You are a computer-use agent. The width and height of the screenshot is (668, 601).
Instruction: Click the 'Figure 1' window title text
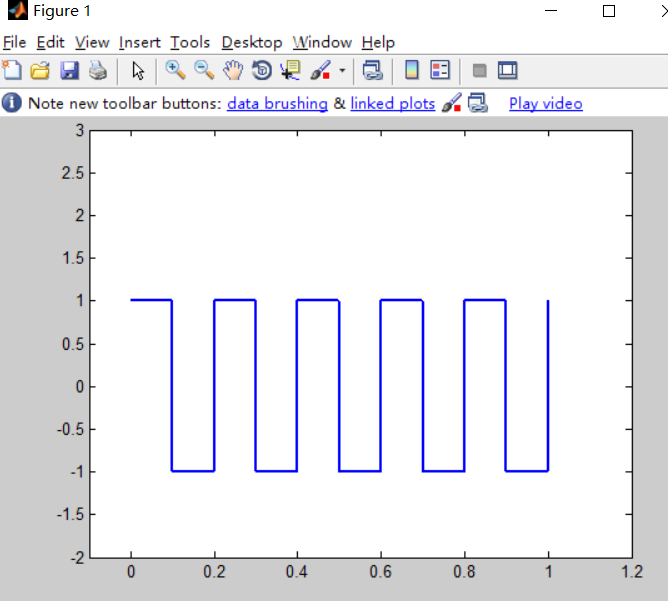coord(62,11)
